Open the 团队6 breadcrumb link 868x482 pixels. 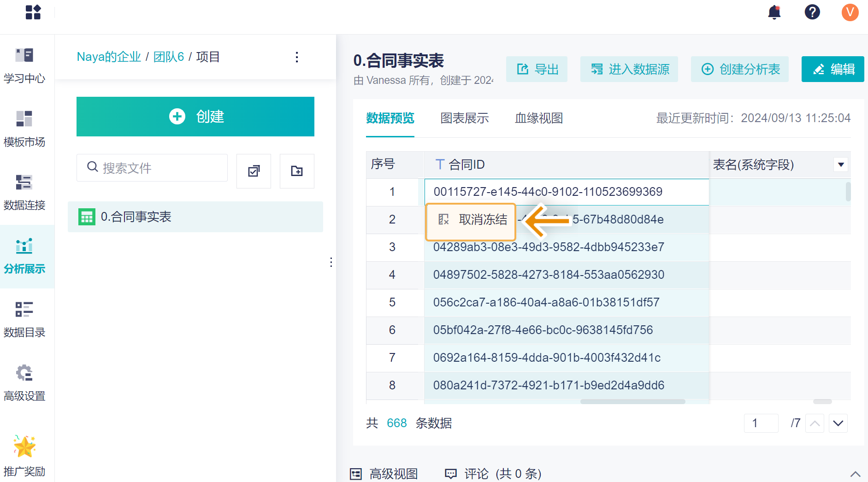(169, 57)
